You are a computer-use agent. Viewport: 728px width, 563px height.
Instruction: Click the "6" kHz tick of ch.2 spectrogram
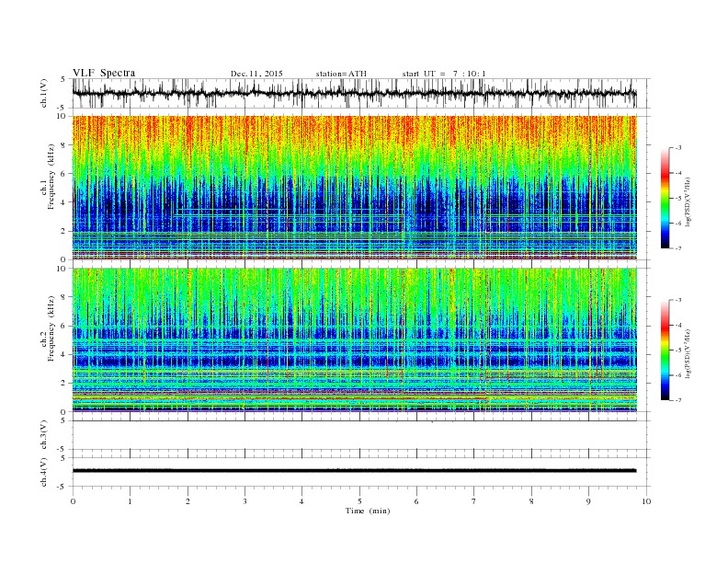click(x=64, y=326)
